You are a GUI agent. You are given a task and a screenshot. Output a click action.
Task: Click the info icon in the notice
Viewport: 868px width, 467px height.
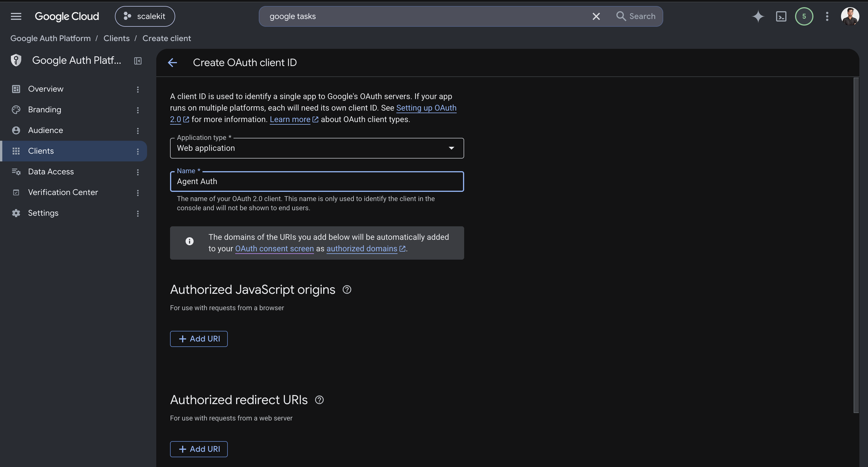[189, 241]
